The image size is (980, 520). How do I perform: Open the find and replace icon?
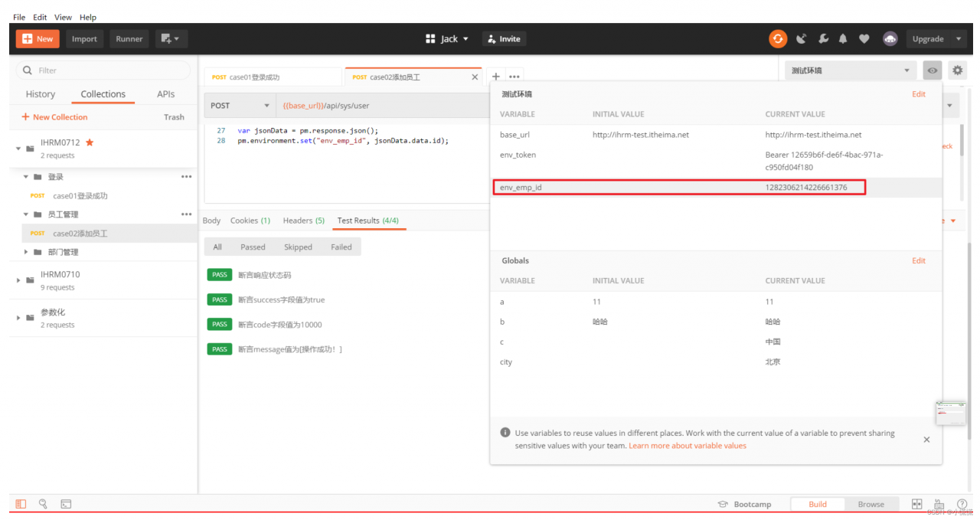point(43,504)
